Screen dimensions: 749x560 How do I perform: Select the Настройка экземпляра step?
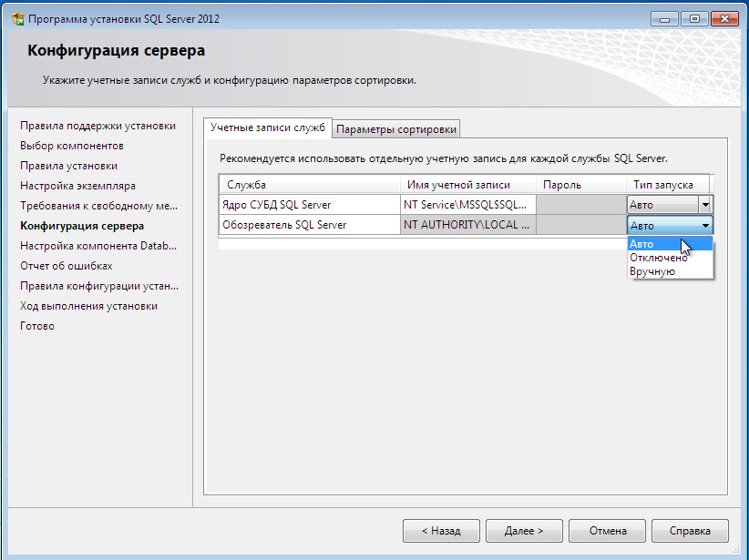pos(77,186)
